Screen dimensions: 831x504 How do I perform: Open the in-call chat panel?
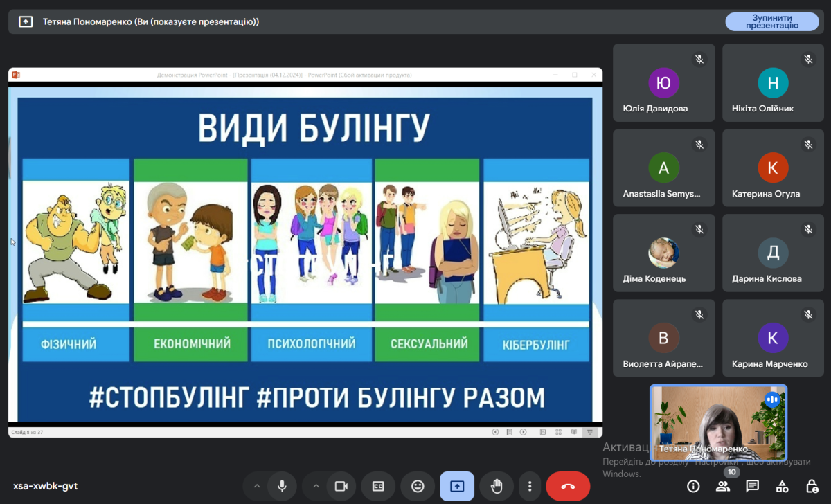[753, 486]
